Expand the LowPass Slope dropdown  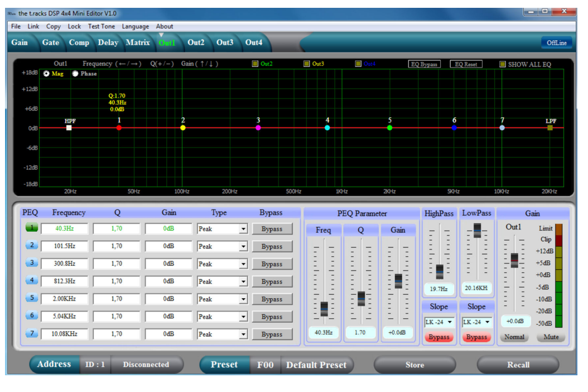click(x=488, y=322)
